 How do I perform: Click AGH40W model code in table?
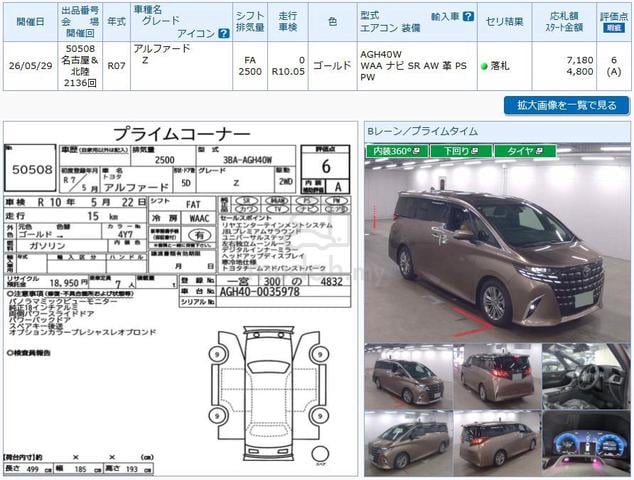point(381,54)
